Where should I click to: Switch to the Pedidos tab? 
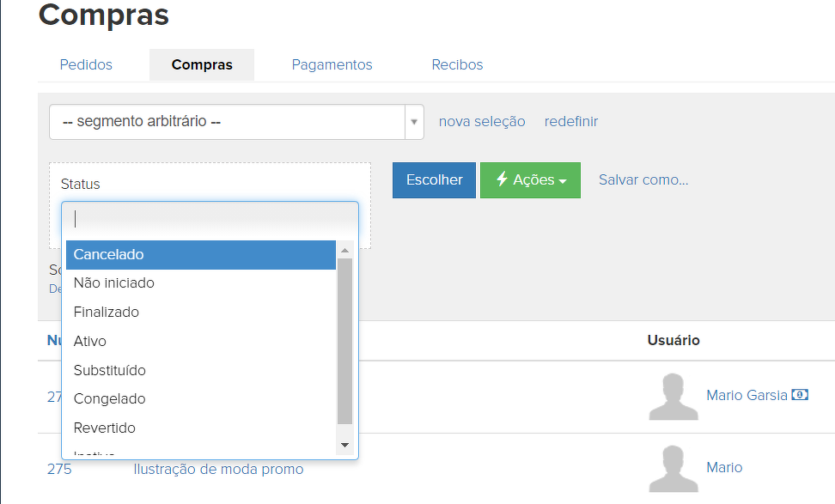click(86, 65)
